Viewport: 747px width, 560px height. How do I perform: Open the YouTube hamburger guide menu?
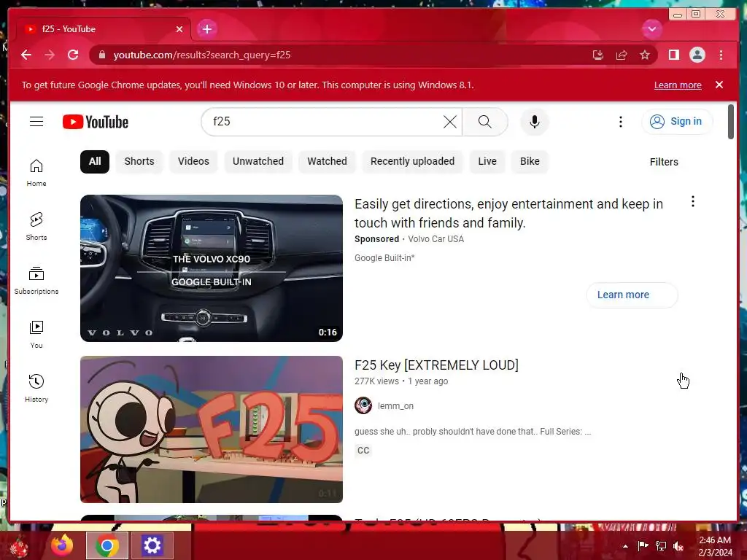tap(36, 122)
